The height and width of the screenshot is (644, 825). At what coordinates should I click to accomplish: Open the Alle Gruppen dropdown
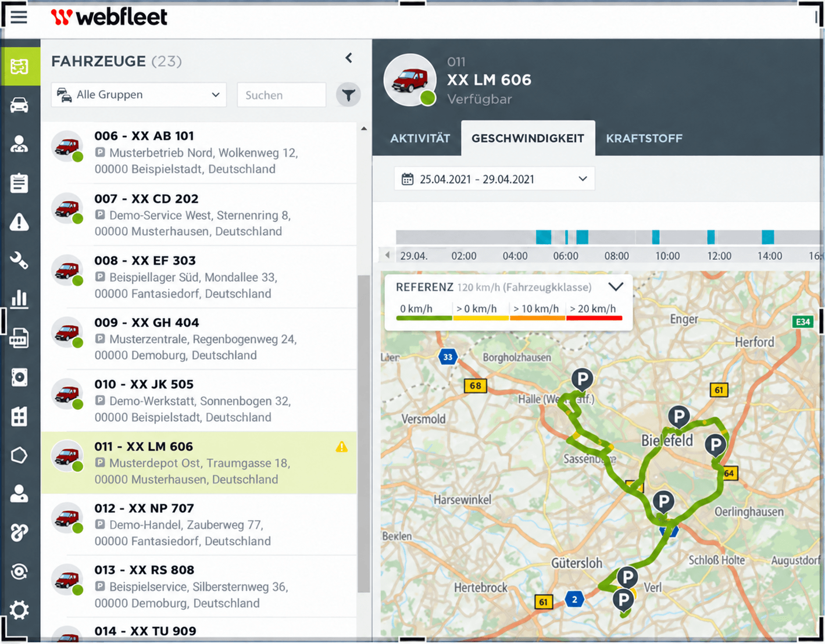139,95
